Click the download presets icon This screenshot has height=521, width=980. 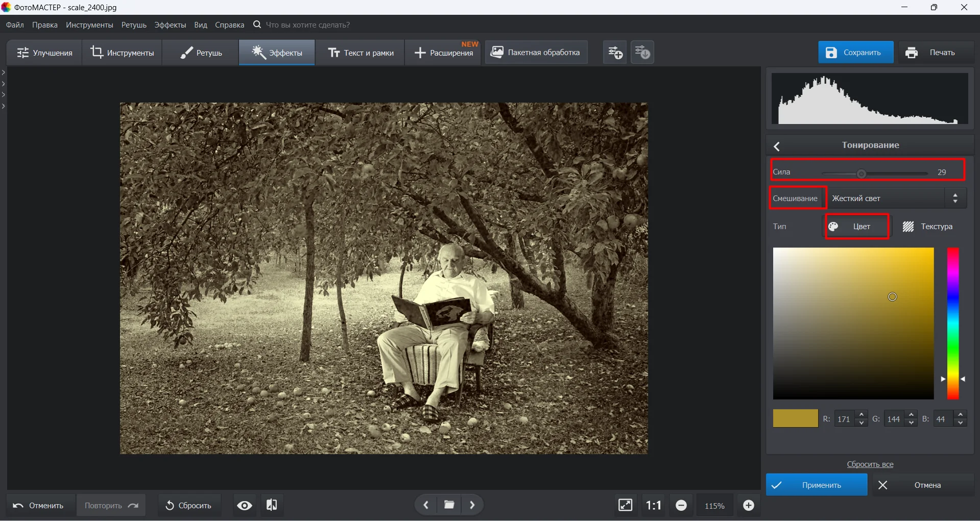[x=642, y=52]
